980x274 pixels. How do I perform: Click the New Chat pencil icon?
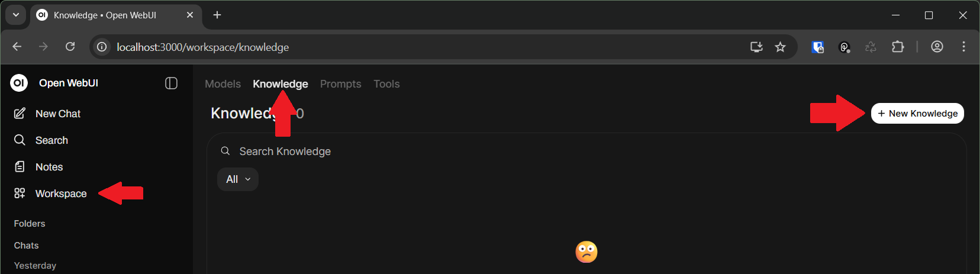point(20,113)
